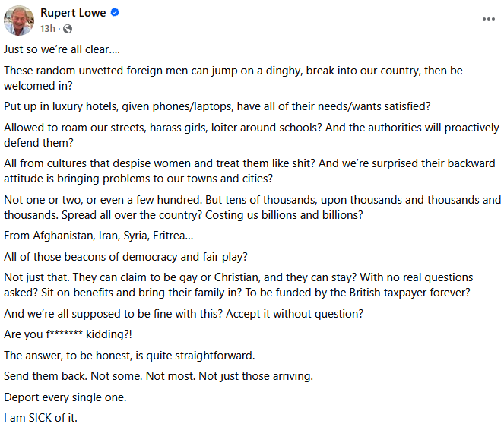The width and height of the screenshot is (504, 424).
Task: Click the public audience globe icon
Action: click(67, 29)
